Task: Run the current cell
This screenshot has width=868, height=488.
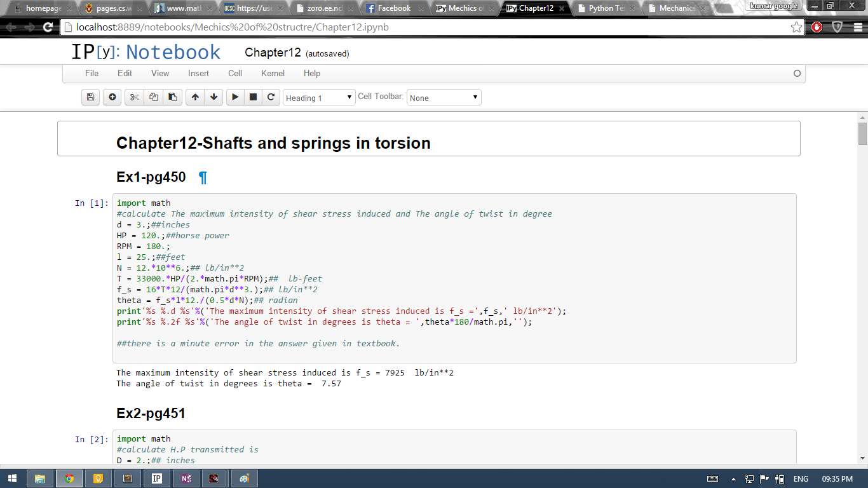Action: coord(235,97)
